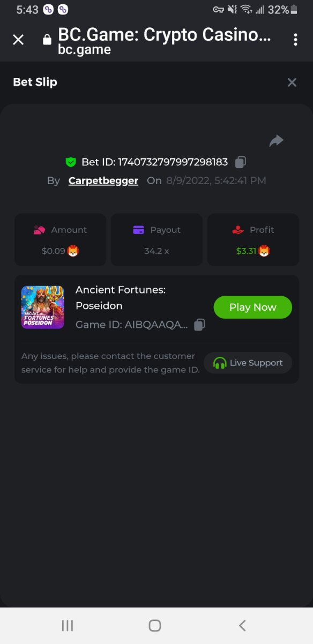313x644 pixels.
Task: Close the Bet Slip panel
Action: (292, 82)
